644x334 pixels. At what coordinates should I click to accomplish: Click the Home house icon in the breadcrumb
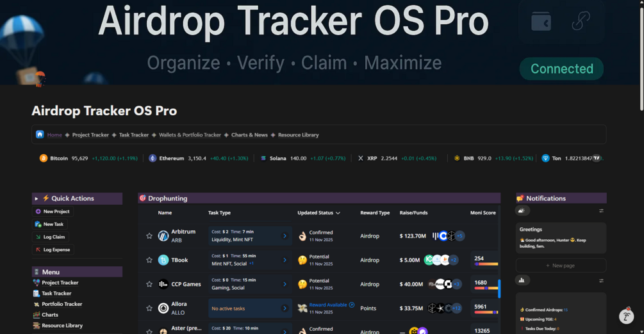click(x=40, y=134)
